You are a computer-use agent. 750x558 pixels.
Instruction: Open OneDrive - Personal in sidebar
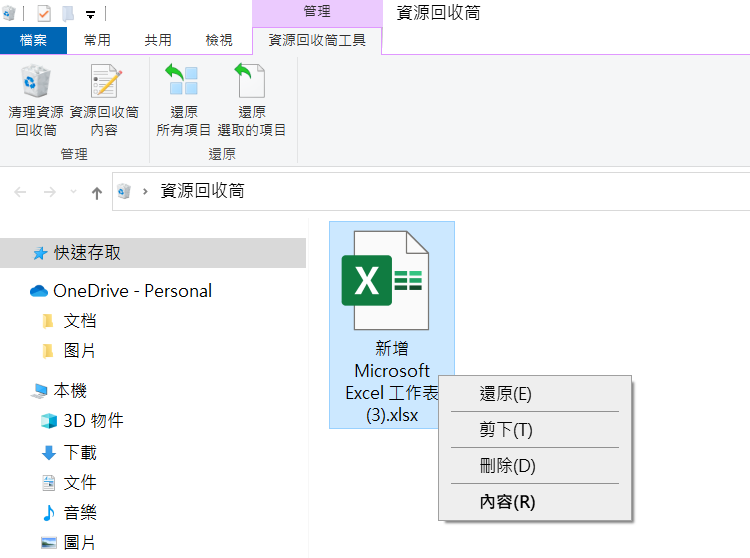point(132,291)
